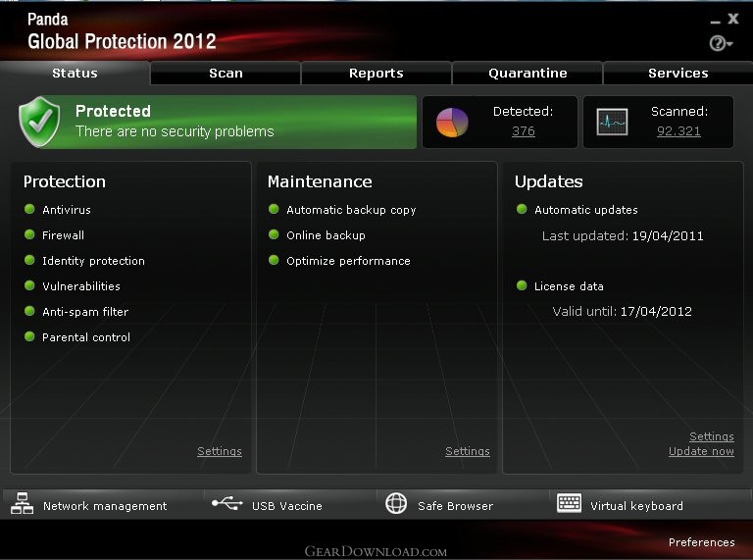Open Maintenance Settings link
The height and width of the screenshot is (560, 753).
coord(468,451)
